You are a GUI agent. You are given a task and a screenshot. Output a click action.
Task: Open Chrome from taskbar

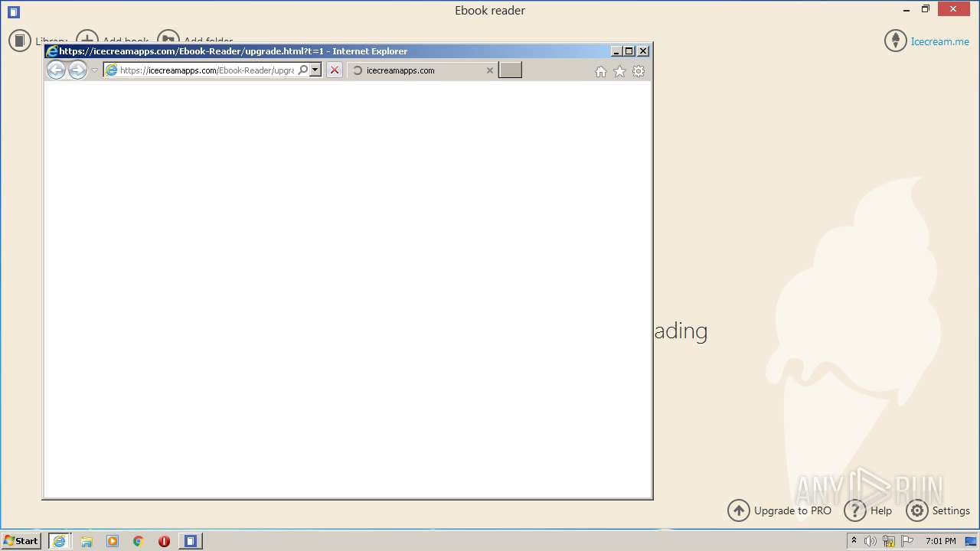(x=139, y=541)
